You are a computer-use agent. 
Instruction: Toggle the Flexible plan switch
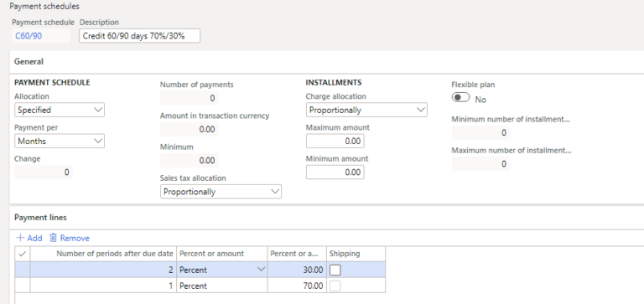click(460, 98)
